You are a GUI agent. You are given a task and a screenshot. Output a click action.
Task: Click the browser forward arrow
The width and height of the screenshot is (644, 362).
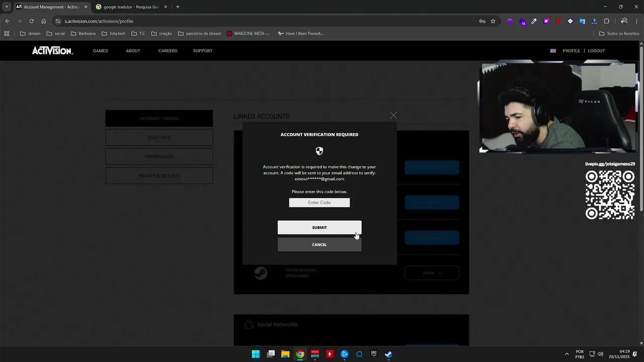pos(19,21)
